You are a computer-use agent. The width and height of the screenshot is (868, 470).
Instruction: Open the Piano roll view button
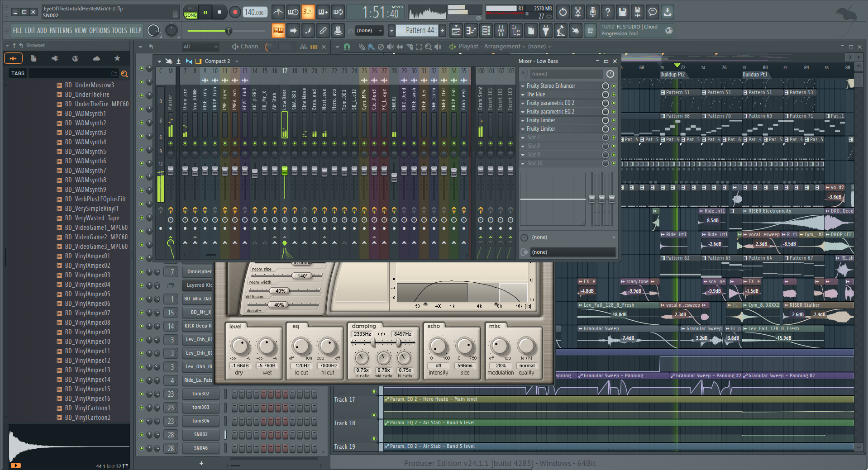[471, 31]
